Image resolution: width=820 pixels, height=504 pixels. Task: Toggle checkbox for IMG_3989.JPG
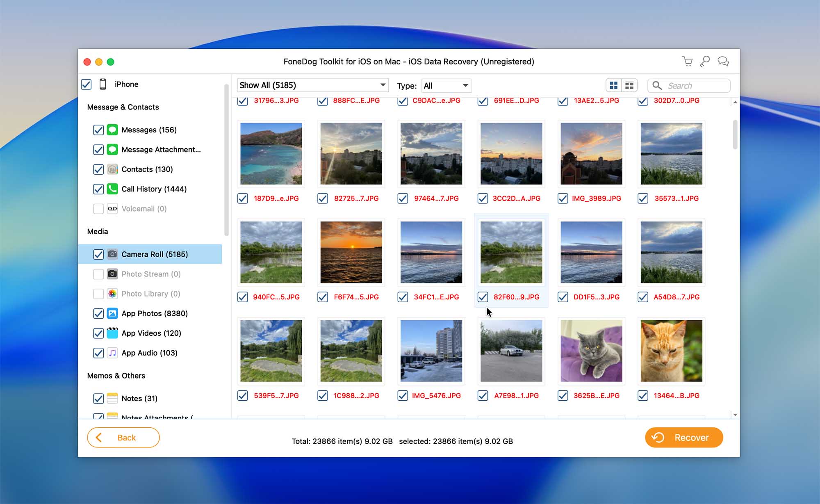coord(563,198)
